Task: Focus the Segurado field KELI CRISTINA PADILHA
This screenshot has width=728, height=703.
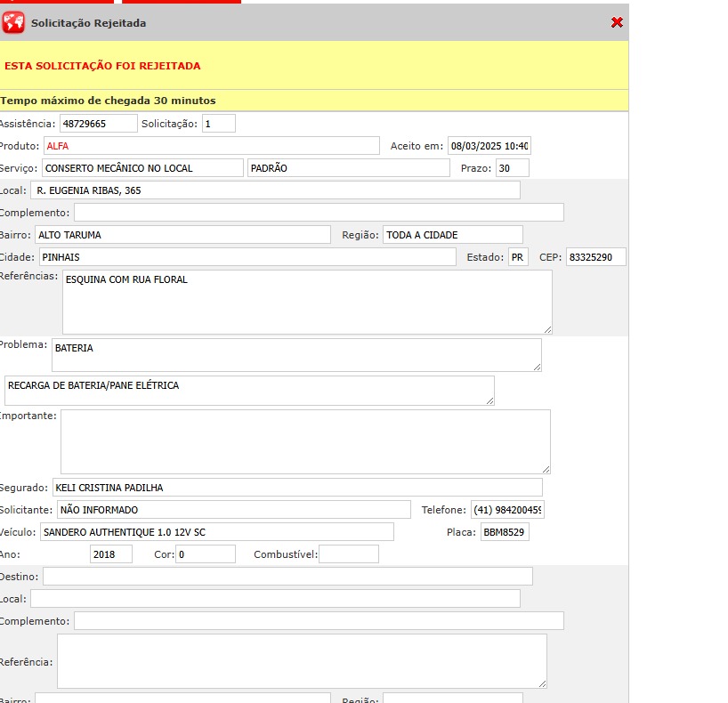Action: pos(296,488)
